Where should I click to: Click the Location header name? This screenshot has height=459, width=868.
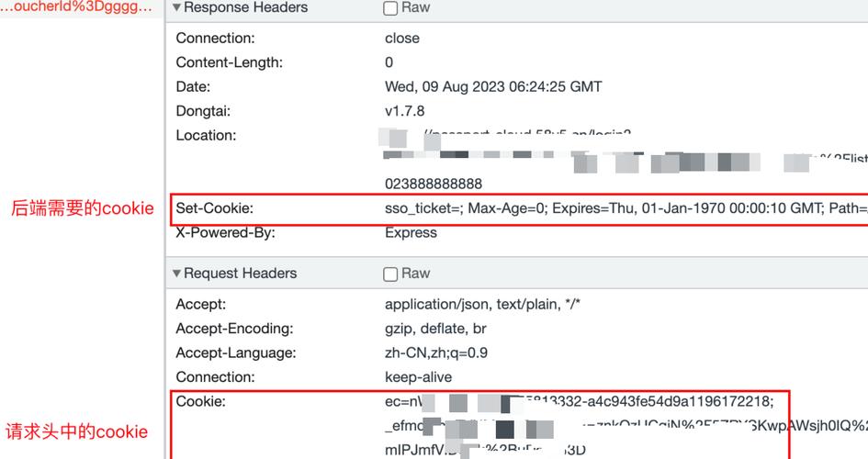click(206, 135)
